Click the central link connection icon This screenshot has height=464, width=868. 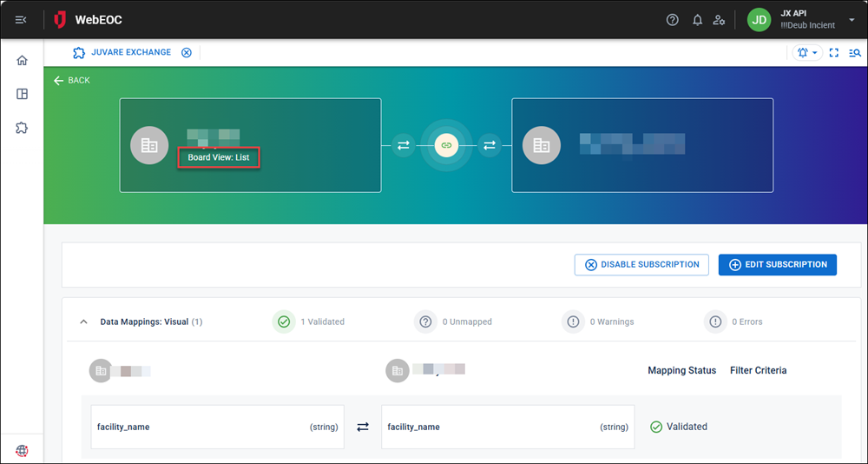click(446, 145)
